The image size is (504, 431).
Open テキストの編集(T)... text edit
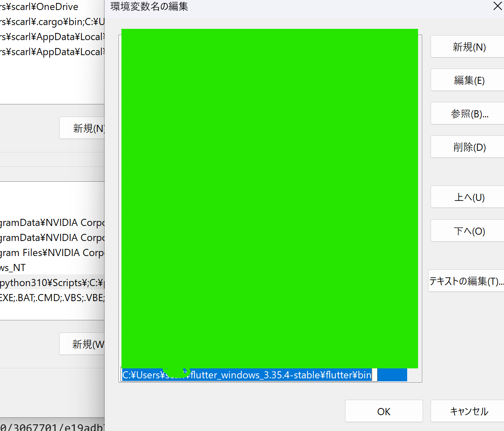coord(466,281)
